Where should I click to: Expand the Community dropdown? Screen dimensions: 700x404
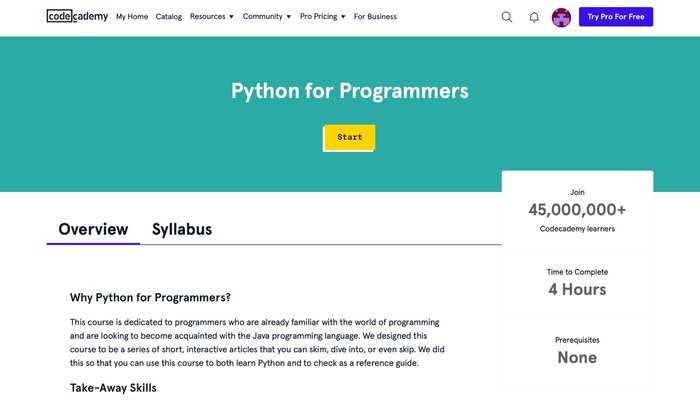pyautogui.click(x=267, y=17)
